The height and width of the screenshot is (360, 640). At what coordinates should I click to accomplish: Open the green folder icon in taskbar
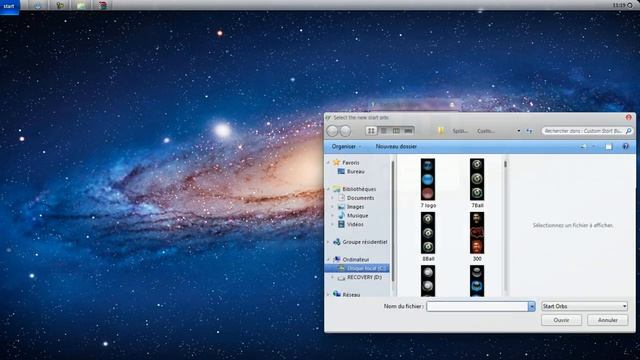81,5
